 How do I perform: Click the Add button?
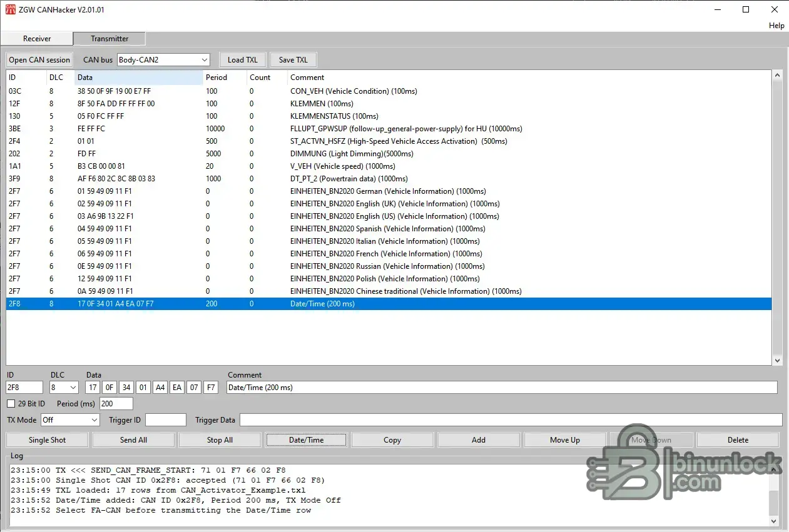[x=479, y=440]
